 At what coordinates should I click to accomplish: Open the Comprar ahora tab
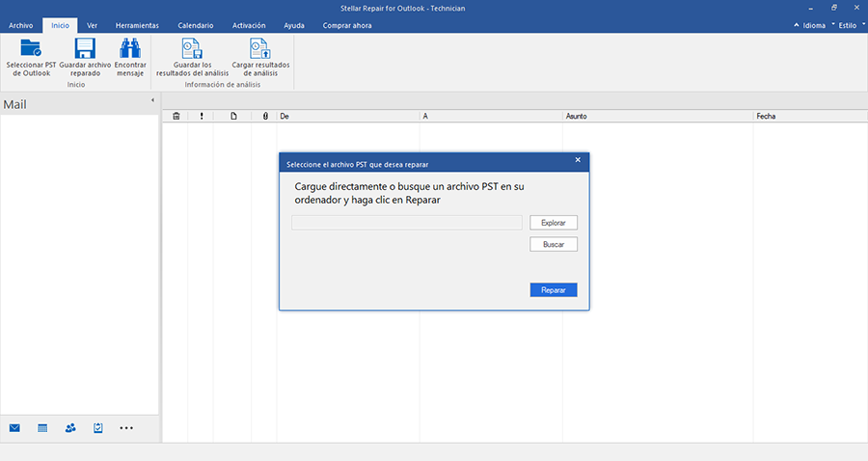pos(347,25)
